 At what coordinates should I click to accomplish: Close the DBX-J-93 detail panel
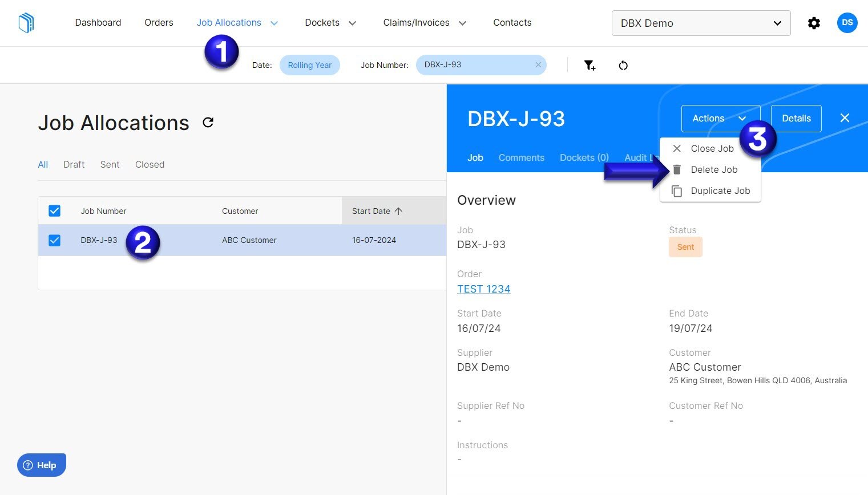point(845,118)
